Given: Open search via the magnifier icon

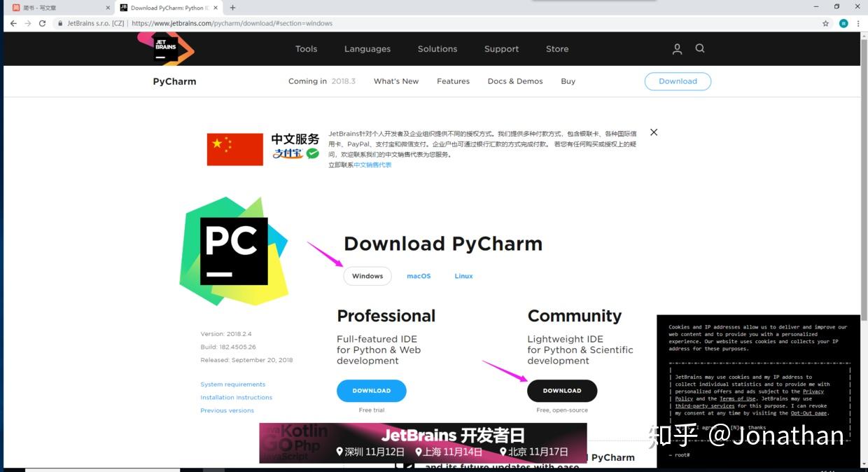Looking at the screenshot, I should coord(700,48).
